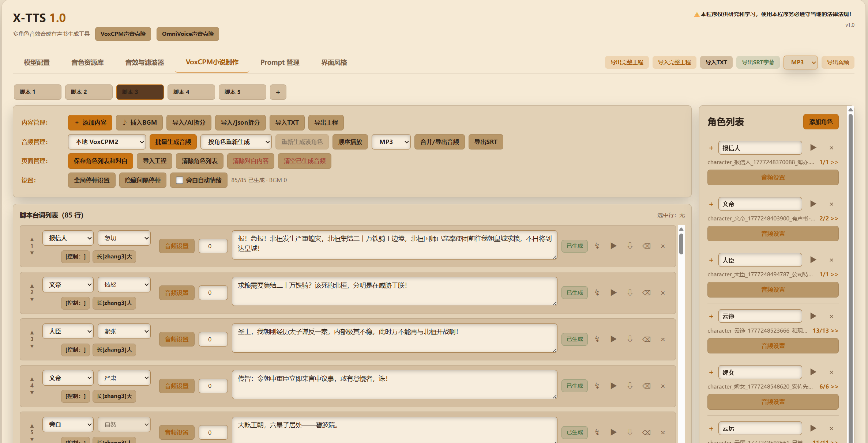Click 添加角色 to add a character
The image size is (868, 443).
[x=820, y=122]
